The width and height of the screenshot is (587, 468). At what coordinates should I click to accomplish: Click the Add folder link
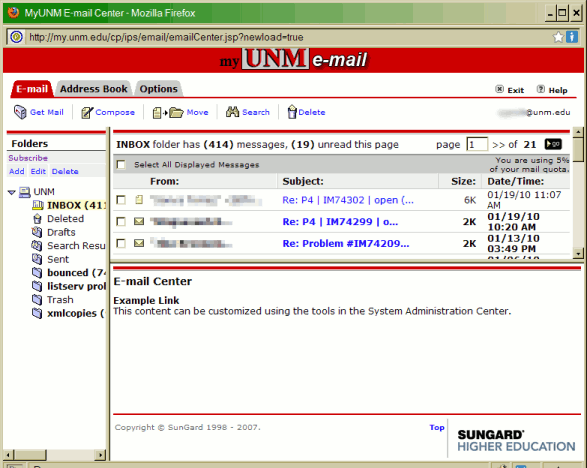click(x=16, y=171)
